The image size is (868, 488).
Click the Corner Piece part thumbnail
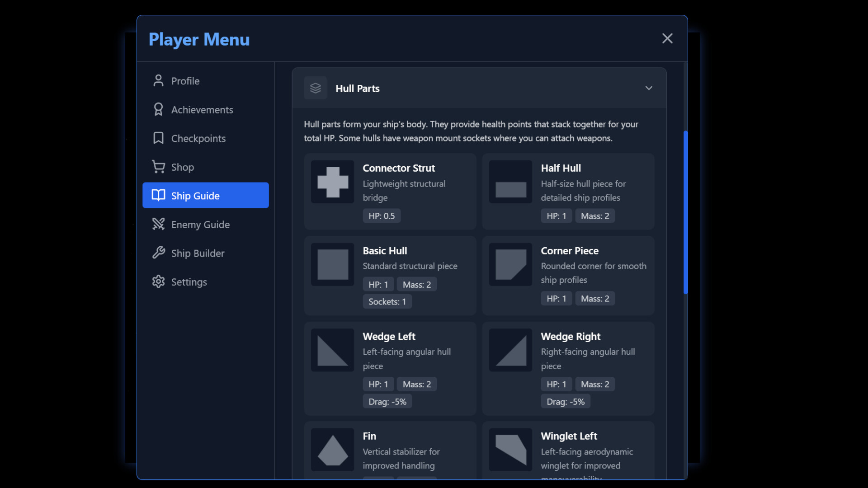[510, 264]
